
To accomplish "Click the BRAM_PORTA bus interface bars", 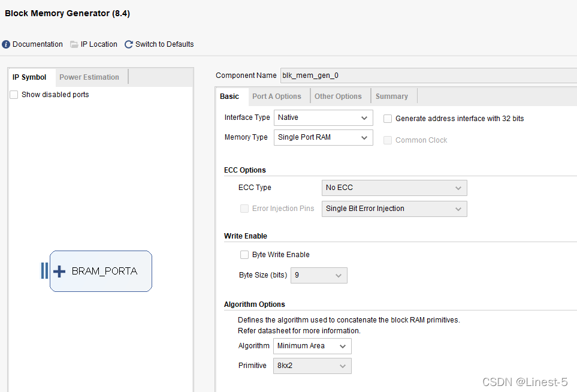I will 44,271.
